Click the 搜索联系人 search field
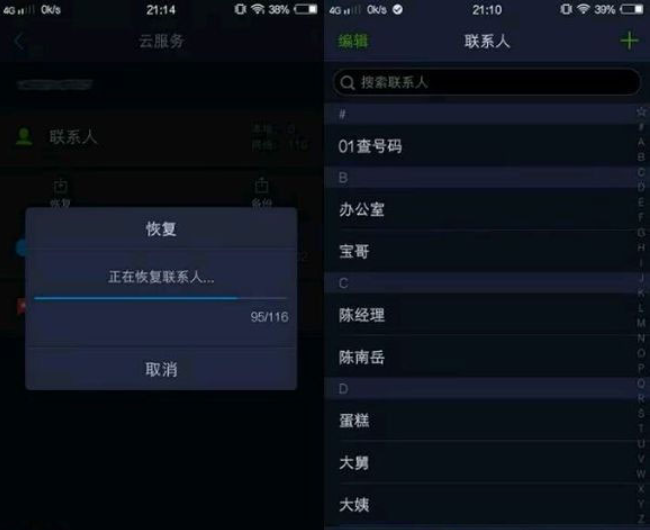650x530 pixels. point(486,82)
